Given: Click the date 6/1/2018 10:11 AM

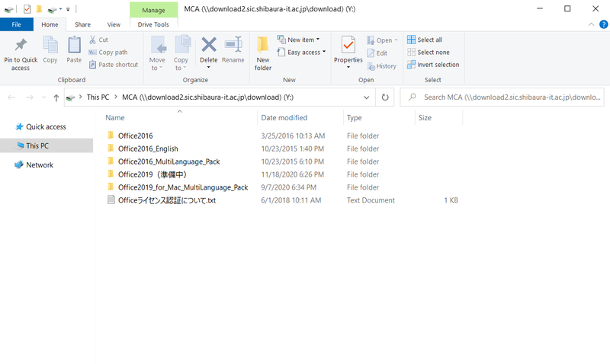Looking at the screenshot, I should 291,200.
